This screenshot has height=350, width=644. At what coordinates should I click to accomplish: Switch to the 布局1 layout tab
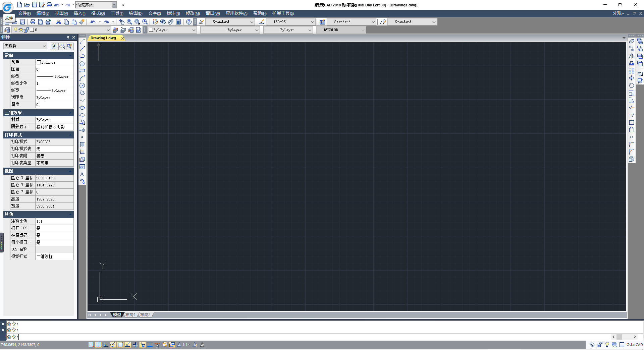pyautogui.click(x=130, y=315)
